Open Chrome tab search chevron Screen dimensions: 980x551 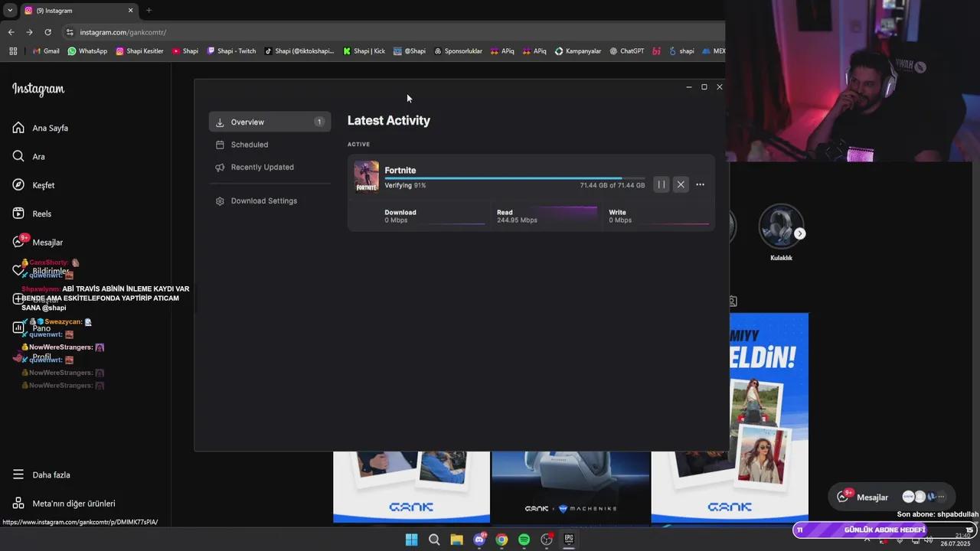(10, 11)
